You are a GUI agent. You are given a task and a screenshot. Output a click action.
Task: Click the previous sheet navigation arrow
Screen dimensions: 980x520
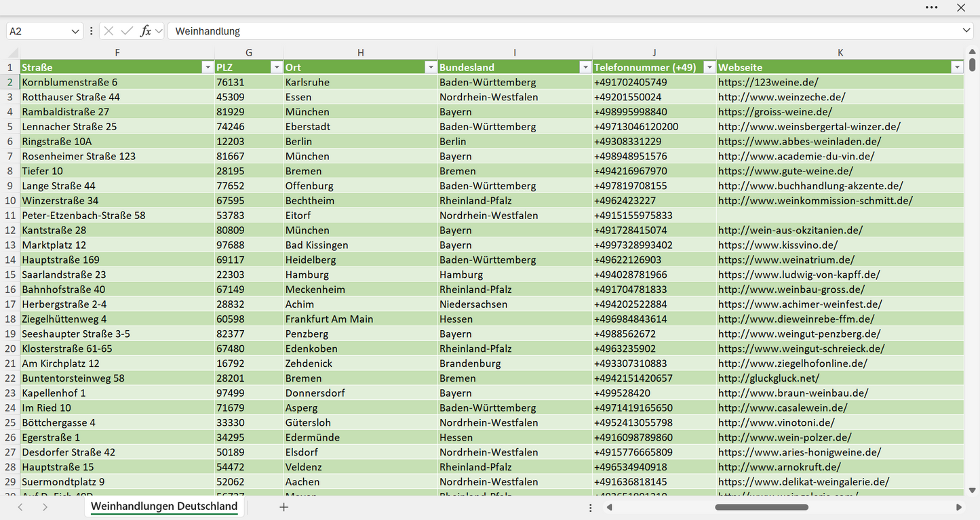(20, 507)
